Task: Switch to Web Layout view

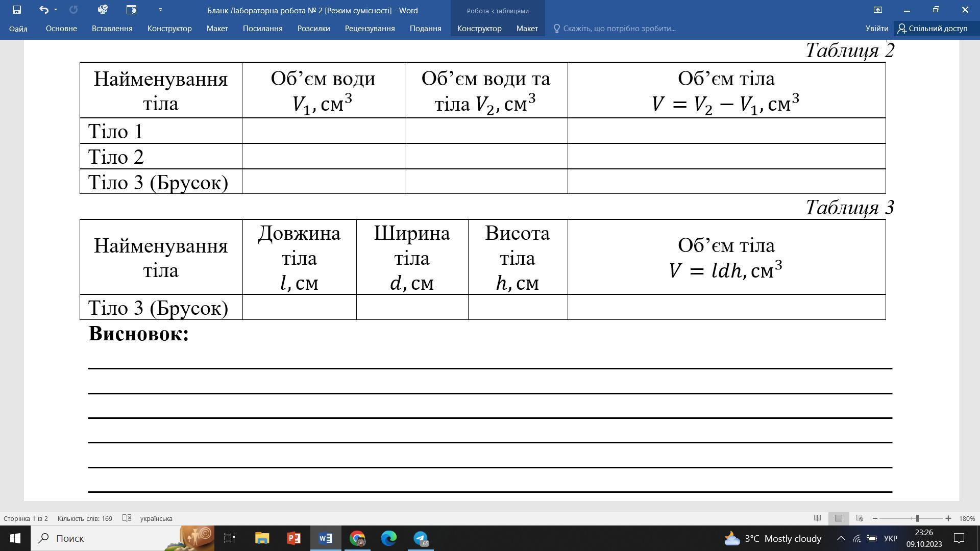Action: click(x=859, y=518)
